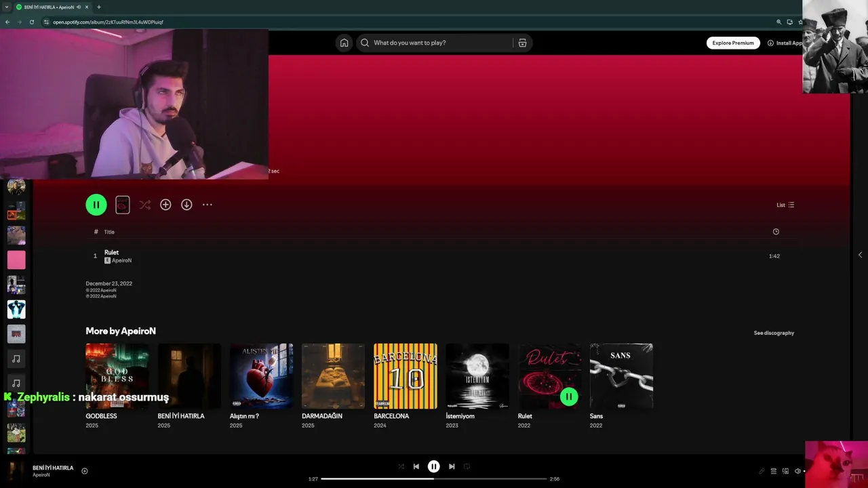The height and width of the screenshot is (488, 868).
Task: Open the GODBLESS album cover
Action: [x=117, y=376]
